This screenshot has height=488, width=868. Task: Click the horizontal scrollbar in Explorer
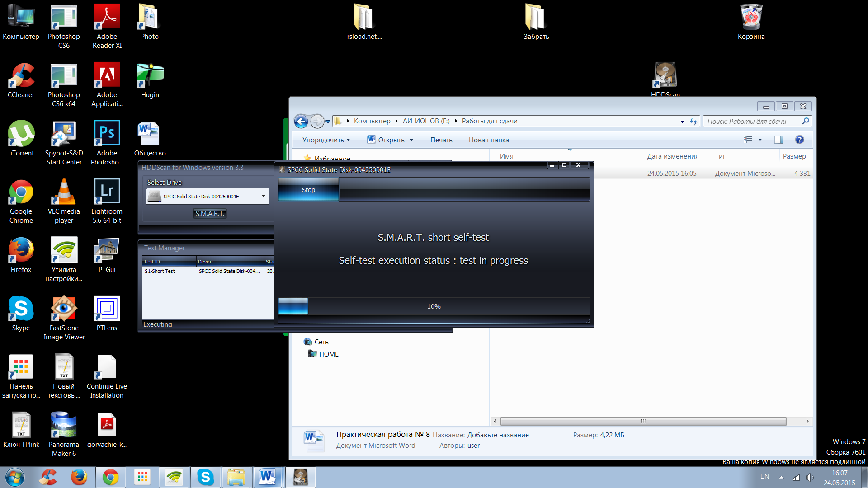tap(643, 421)
